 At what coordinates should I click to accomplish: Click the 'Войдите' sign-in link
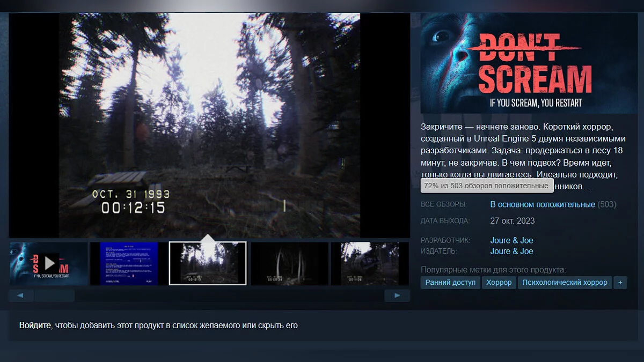click(x=35, y=325)
